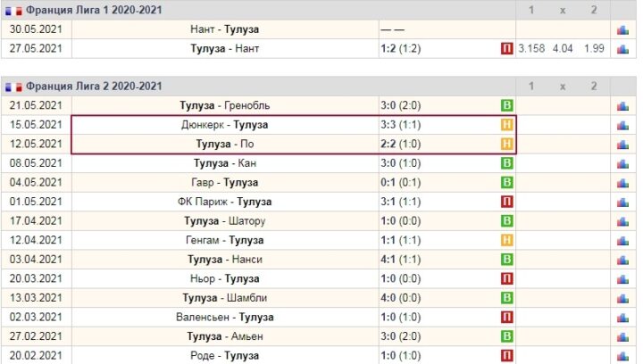Open stats chart icon for Тулуза - Нанси
Viewport: 643px width, 364px height.
(622, 260)
